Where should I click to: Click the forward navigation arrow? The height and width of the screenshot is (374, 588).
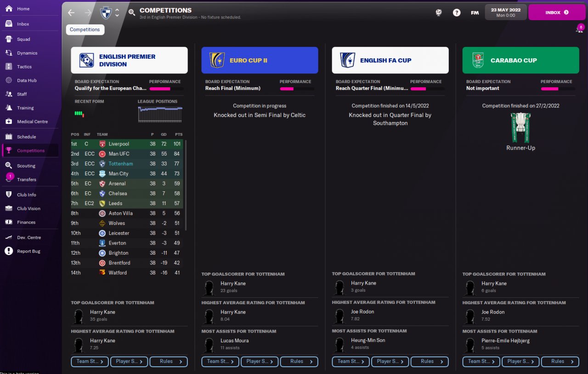click(x=88, y=13)
